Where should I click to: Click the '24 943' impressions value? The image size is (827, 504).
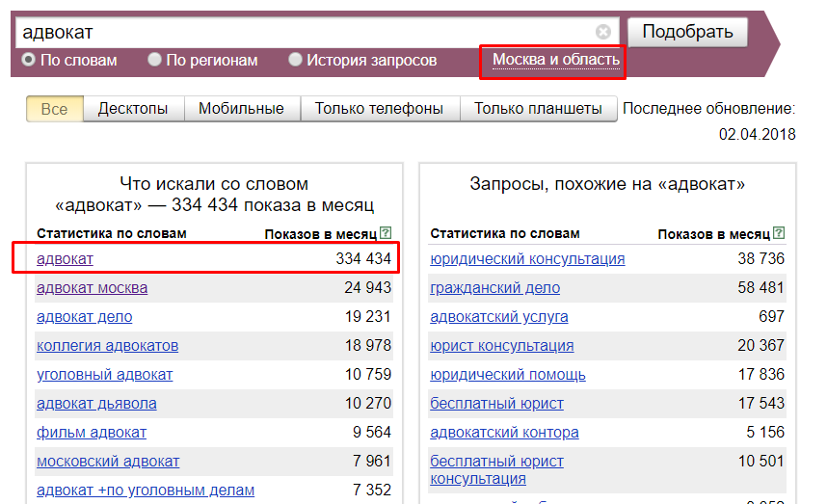367,288
